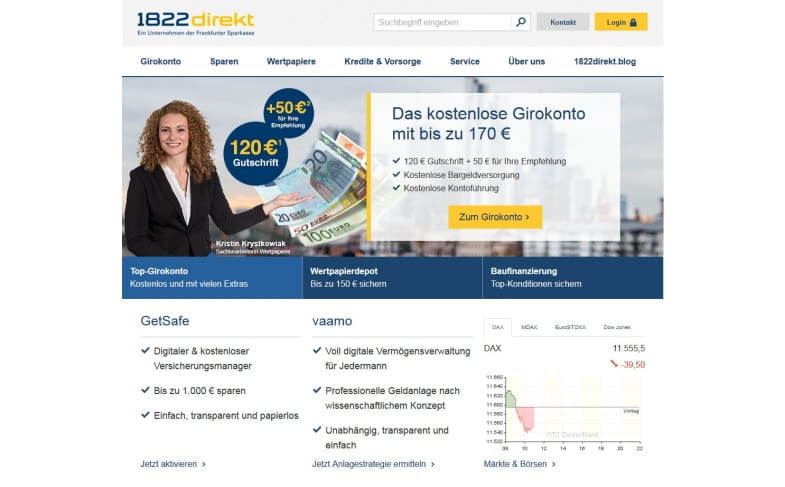This screenshot has width=785, height=487.
Task: Open Kredite & Vorsorge menu
Action: 382,62
